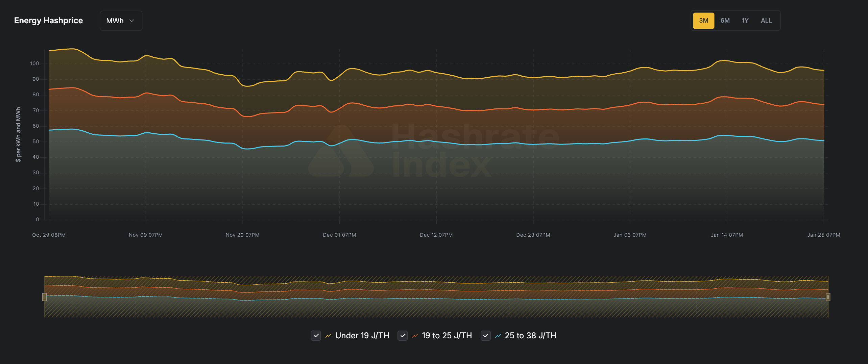The height and width of the screenshot is (364, 868).
Task: Switch to the 6M time range
Action: click(725, 21)
